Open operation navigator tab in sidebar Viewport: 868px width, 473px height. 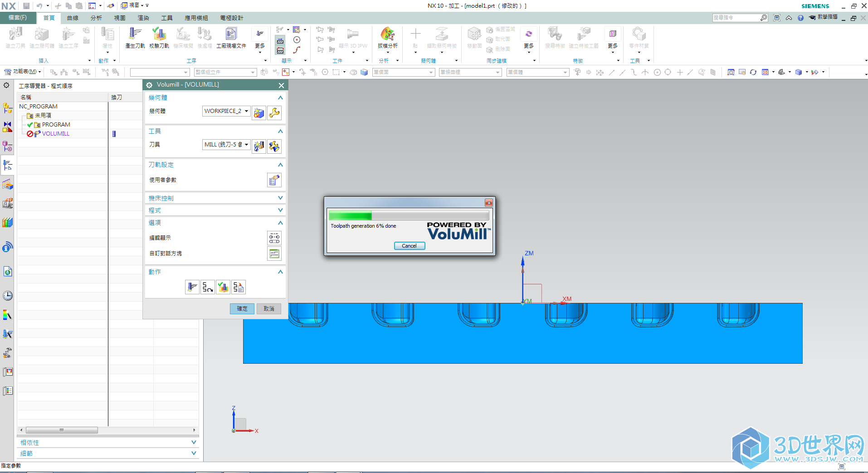click(x=7, y=166)
